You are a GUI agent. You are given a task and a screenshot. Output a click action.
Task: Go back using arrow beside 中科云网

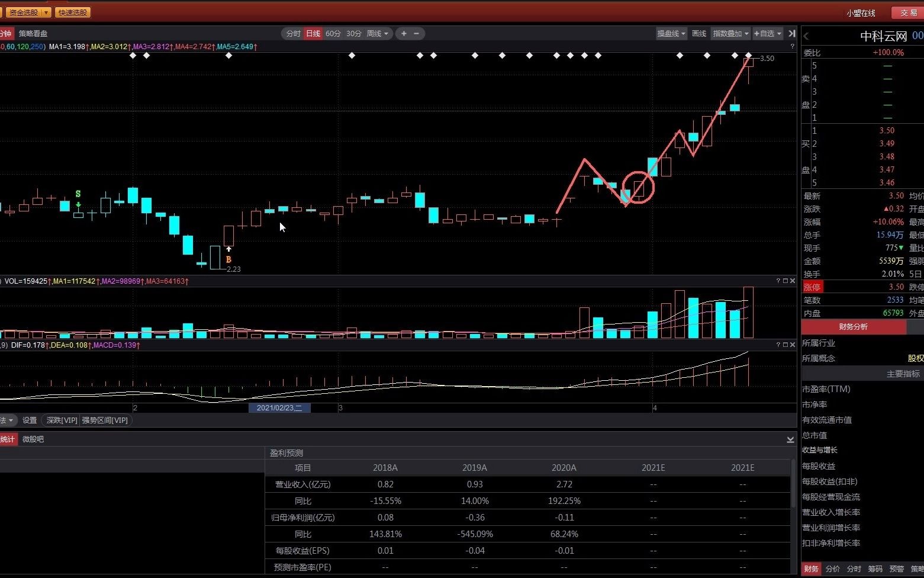(806, 36)
